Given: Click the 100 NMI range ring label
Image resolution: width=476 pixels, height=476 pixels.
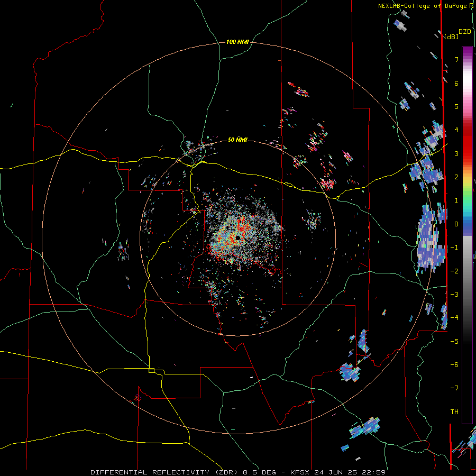Looking at the screenshot, I should click(x=237, y=42).
